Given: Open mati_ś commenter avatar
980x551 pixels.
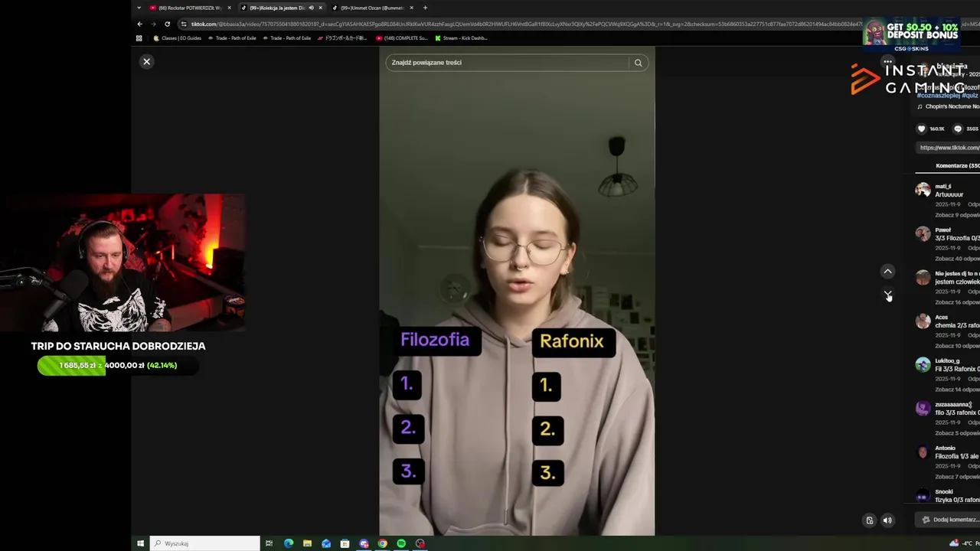Looking at the screenshot, I should (923, 190).
